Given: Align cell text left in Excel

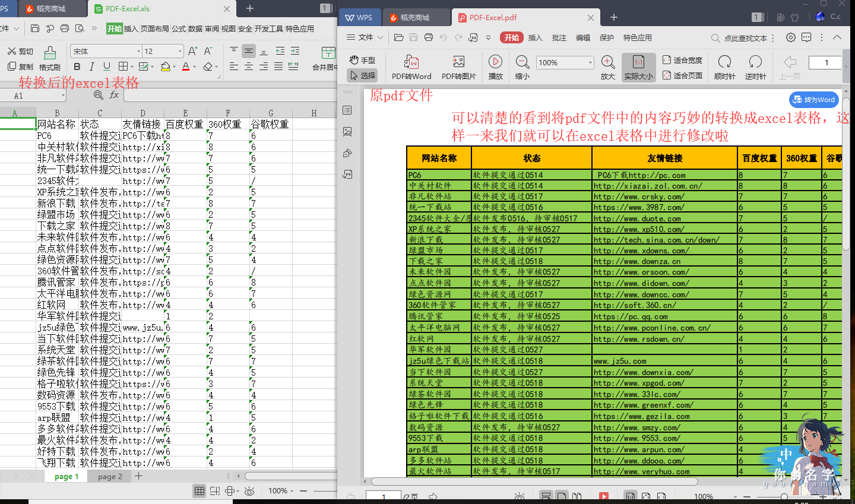Looking at the screenshot, I should 234,66.
